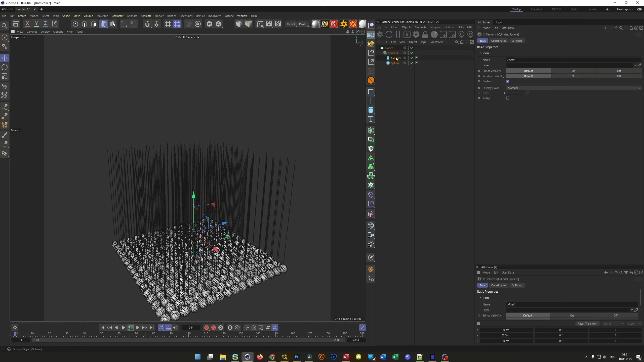The height and width of the screenshot is (362, 644).
Task: Collapse the Cloner hierarchy in the Object Manager
Action: click(x=378, y=48)
